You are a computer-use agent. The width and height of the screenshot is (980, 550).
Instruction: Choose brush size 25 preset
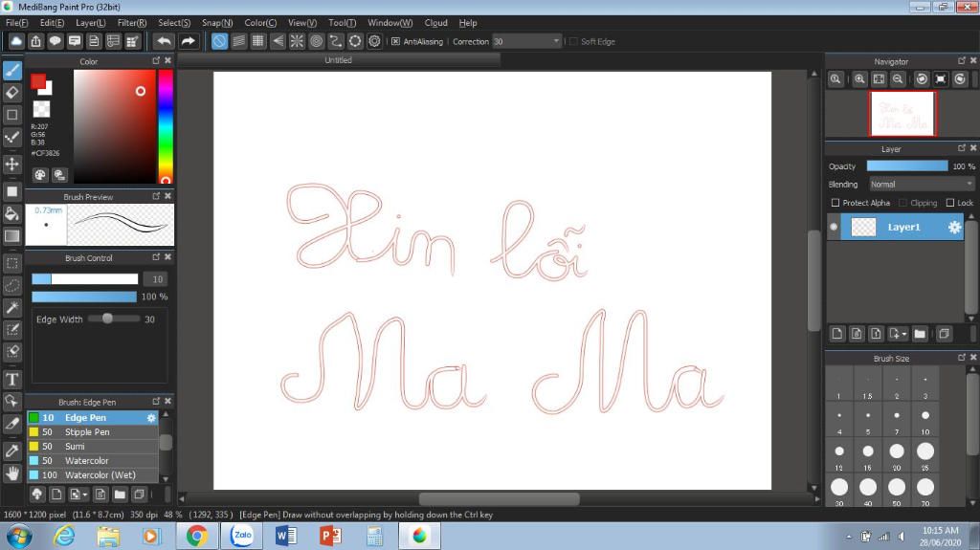(925, 455)
